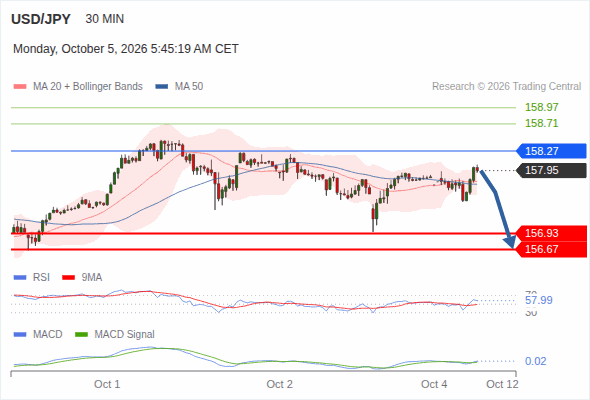Click the MACD Signal green legend swatch
The width and height of the screenshot is (590, 400).
click(81, 335)
